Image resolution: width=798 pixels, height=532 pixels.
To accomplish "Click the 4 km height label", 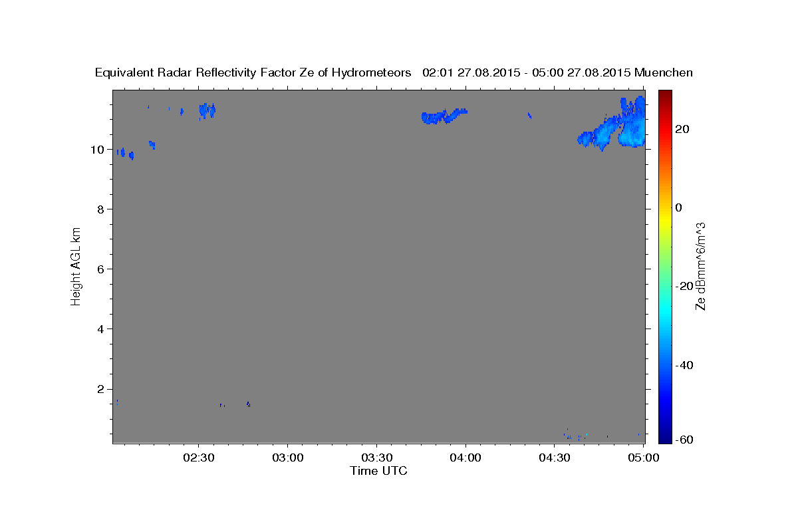I will (x=100, y=329).
